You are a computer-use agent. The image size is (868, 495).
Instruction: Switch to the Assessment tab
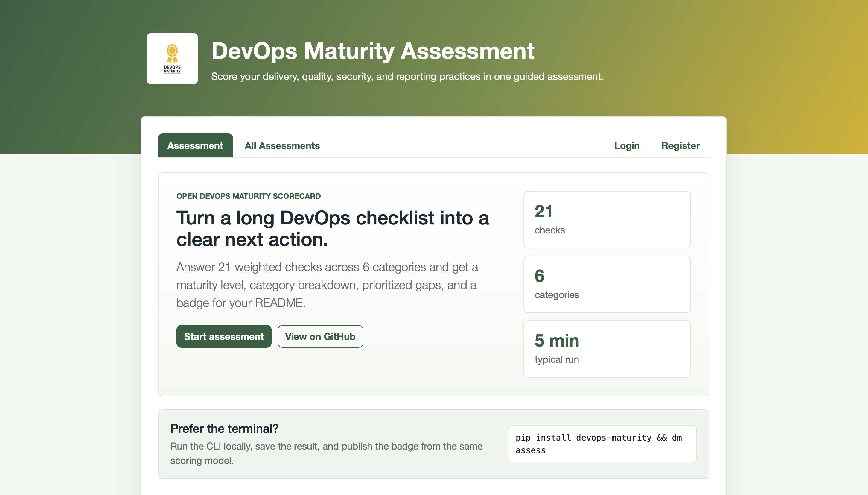coord(195,145)
